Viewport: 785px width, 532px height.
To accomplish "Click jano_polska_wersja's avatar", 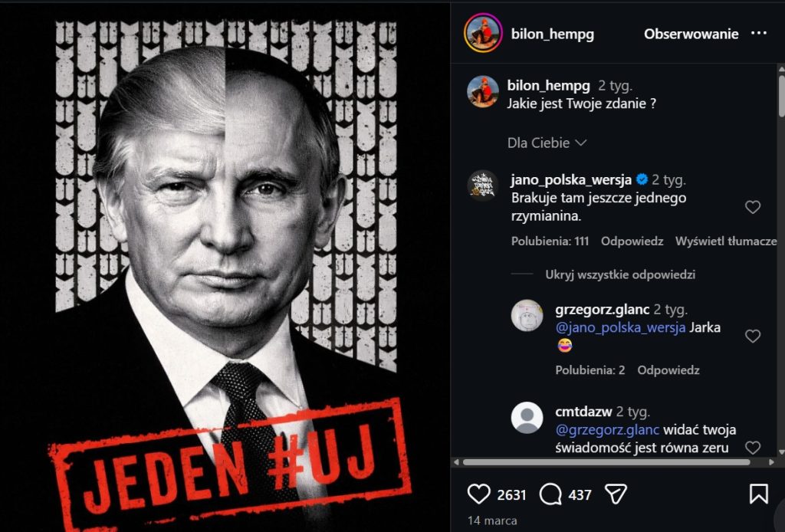I will click(x=483, y=186).
